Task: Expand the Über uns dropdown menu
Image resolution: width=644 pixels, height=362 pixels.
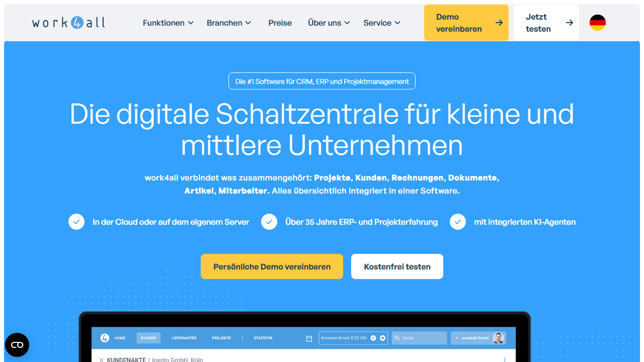Action: [x=329, y=23]
